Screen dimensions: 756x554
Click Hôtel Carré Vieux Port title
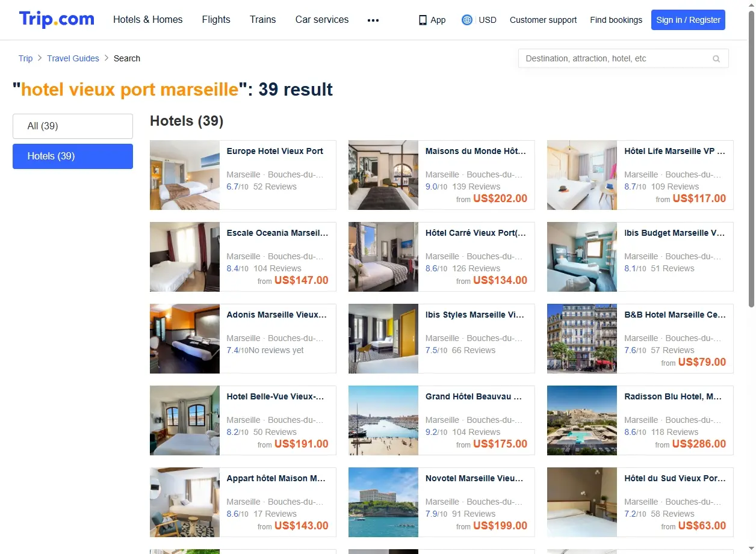tap(476, 233)
